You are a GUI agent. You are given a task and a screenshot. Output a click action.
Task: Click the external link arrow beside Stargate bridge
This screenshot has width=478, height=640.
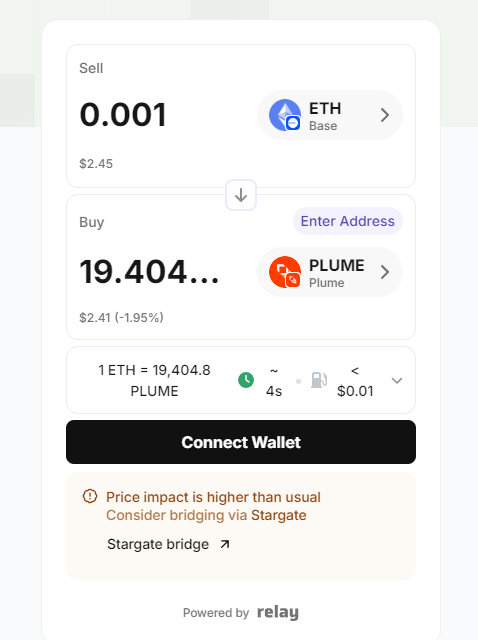(x=225, y=544)
